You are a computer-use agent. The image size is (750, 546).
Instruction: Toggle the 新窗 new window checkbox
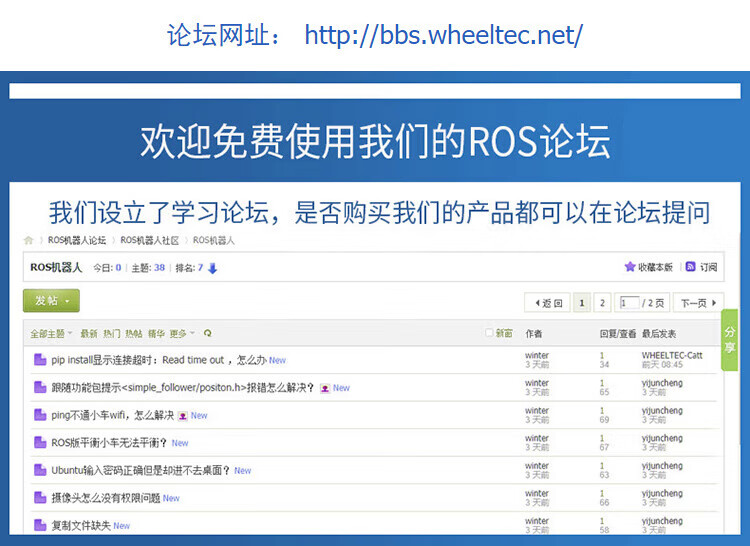pyautogui.click(x=489, y=333)
